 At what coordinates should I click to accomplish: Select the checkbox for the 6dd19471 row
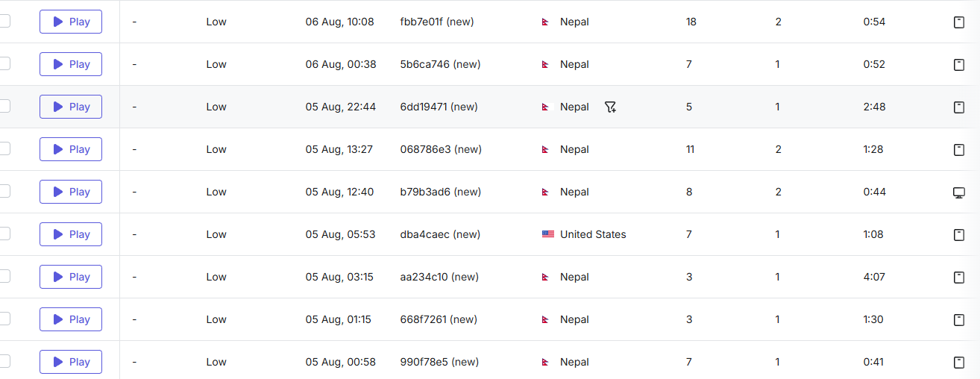pyautogui.click(x=4, y=106)
